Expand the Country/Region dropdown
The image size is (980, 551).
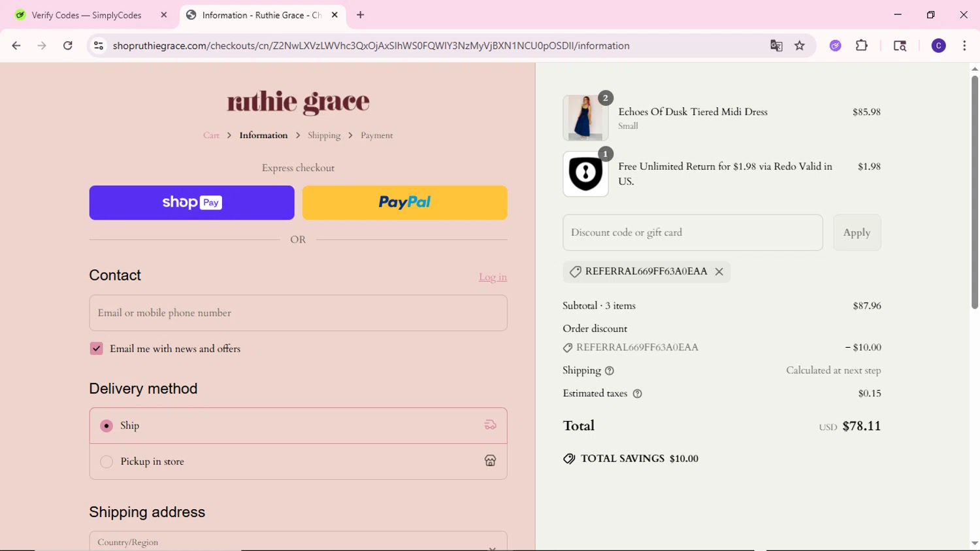298,541
